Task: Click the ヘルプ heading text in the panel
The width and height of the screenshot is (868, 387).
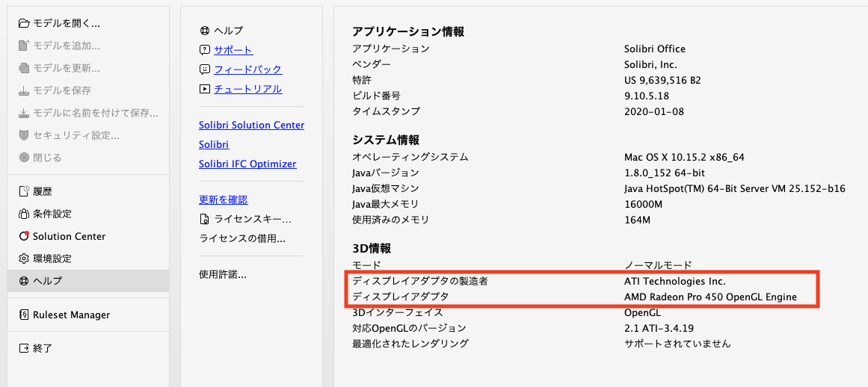Action: [229, 31]
